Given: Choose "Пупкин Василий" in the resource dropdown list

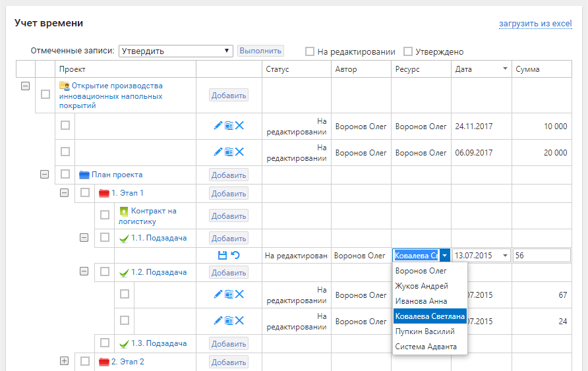Looking at the screenshot, I should [x=425, y=331].
